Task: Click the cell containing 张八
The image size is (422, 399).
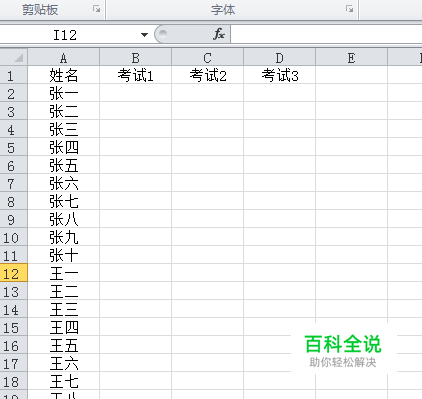Action: click(63, 219)
